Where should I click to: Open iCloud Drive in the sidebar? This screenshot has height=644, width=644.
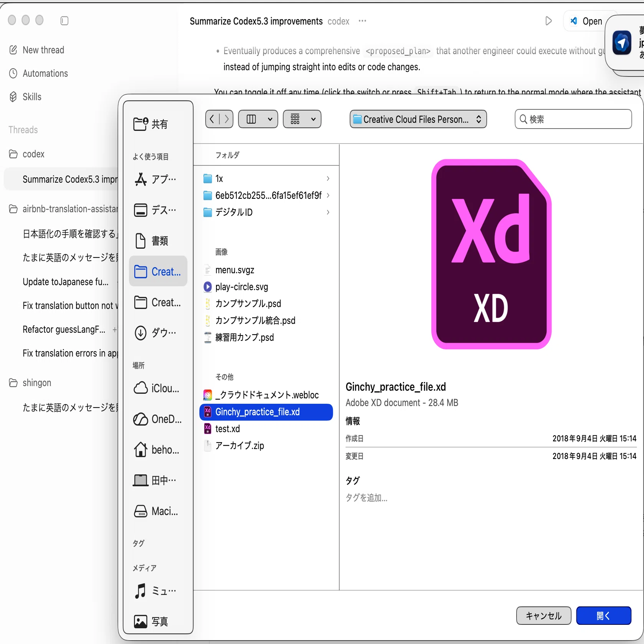point(158,388)
